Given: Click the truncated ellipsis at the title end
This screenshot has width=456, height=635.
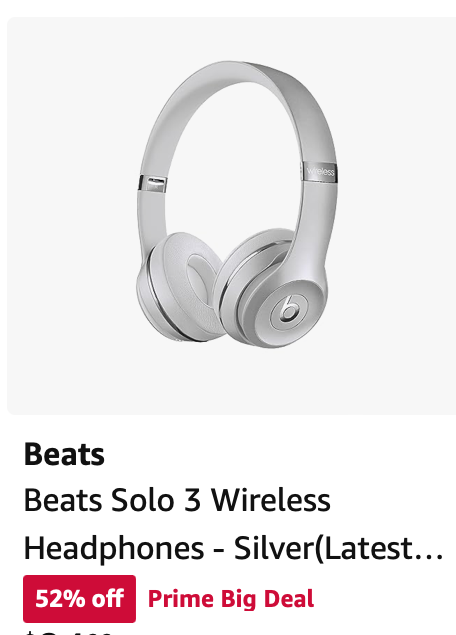Looking at the screenshot, I should tap(432, 557).
